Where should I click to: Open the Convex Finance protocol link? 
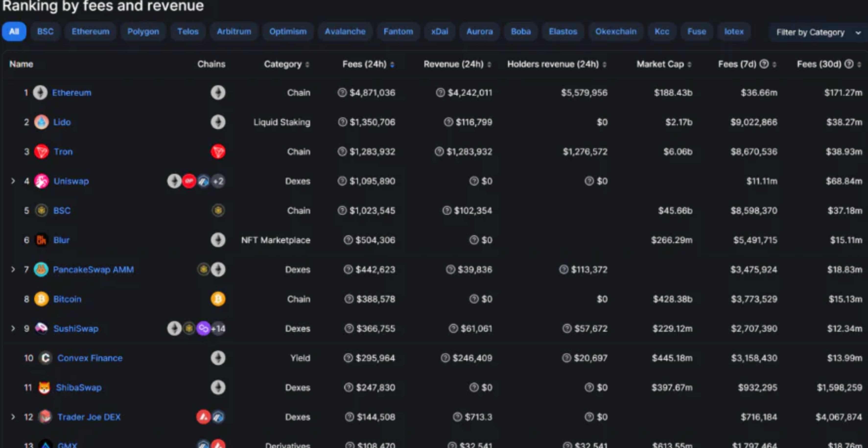point(90,358)
